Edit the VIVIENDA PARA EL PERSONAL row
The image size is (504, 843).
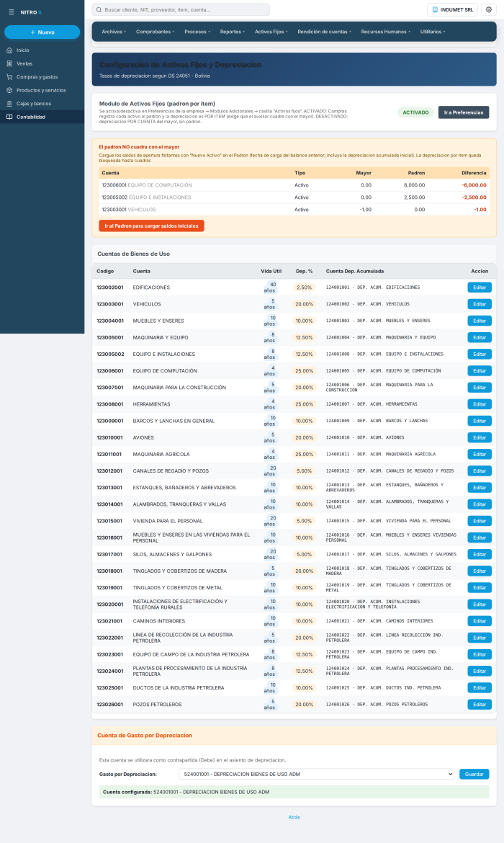pyautogui.click(x=480, y=521)
